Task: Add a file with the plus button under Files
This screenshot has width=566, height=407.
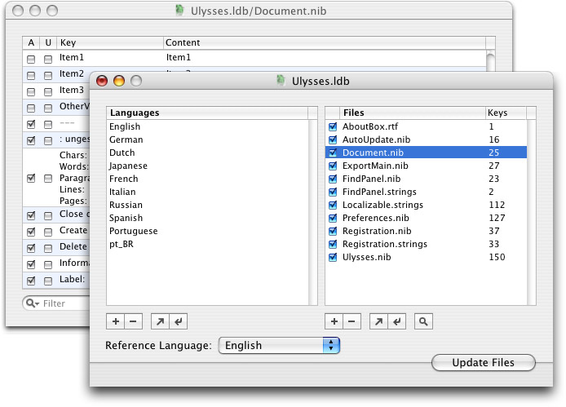Action: tap(334, 321)
